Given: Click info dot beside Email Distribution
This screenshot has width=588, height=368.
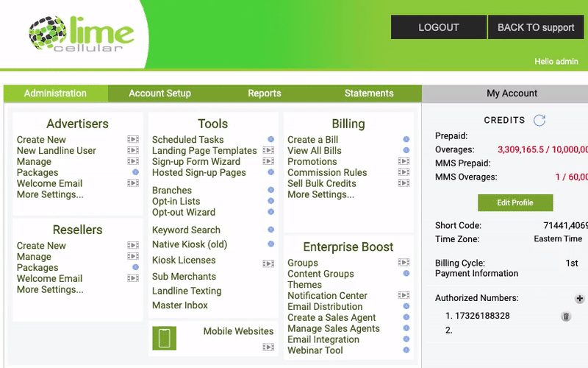Looking at the screenshot, I should [x=406, y=306].
